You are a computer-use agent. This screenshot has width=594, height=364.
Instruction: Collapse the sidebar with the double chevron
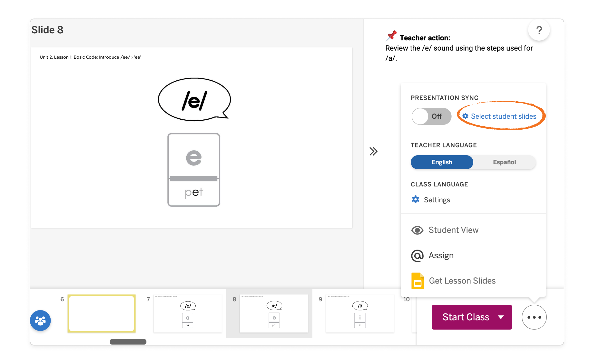coord(373,151)
